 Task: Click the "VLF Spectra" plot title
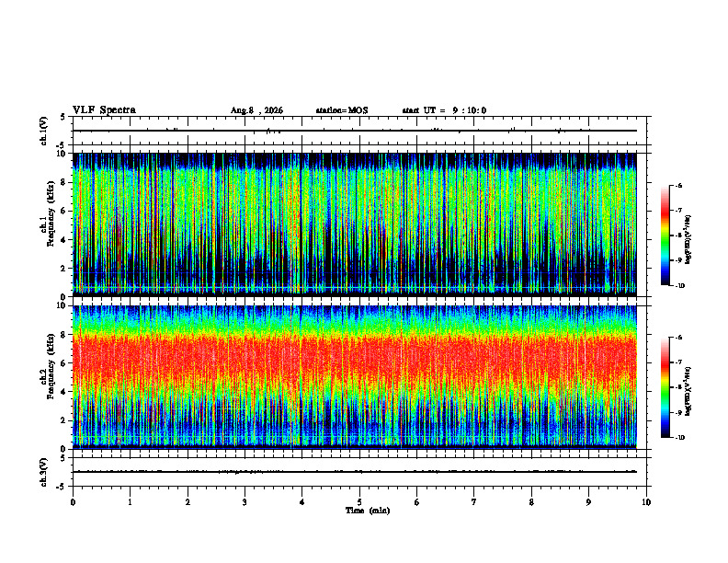click(x=104, y=110)
